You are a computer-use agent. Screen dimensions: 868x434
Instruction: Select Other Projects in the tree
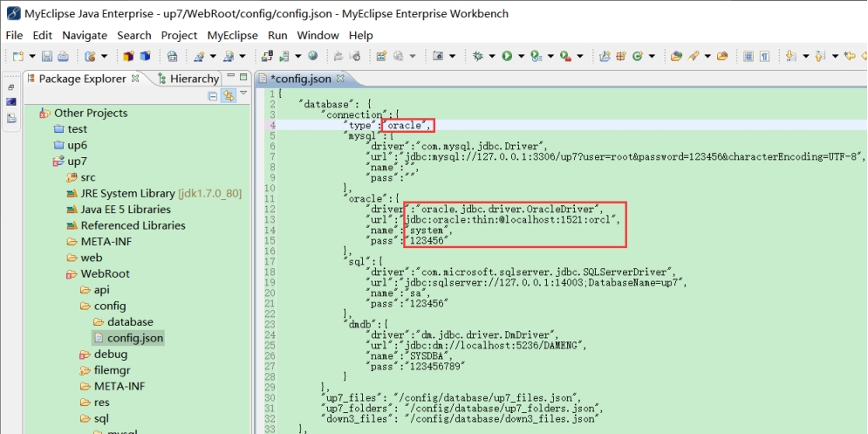(x=91, y=113)
